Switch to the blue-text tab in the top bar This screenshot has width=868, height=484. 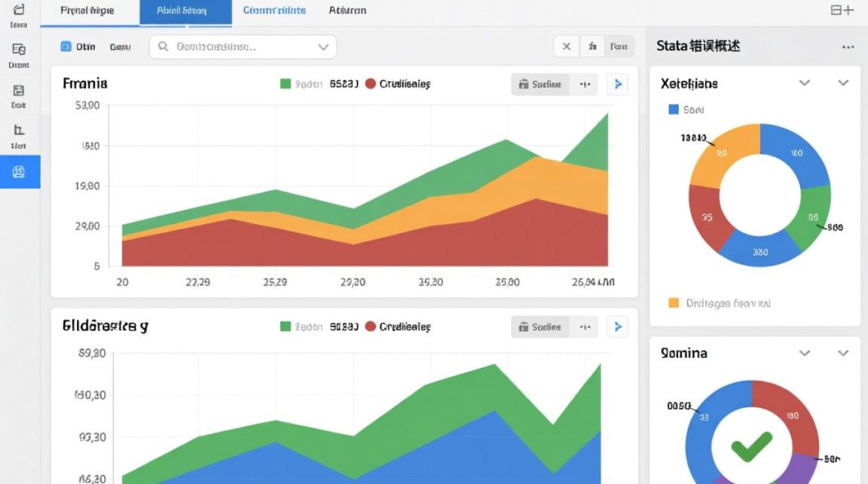coord(274,10)
